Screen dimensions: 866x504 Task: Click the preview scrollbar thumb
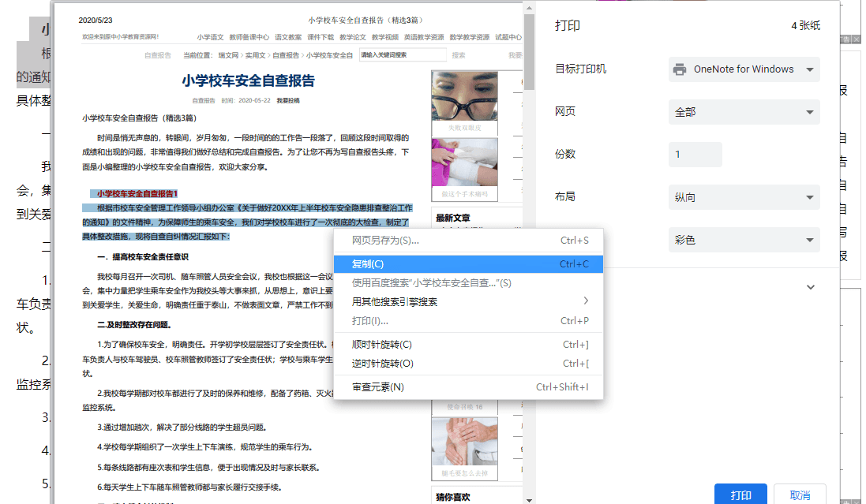click(x=529, y=51)
